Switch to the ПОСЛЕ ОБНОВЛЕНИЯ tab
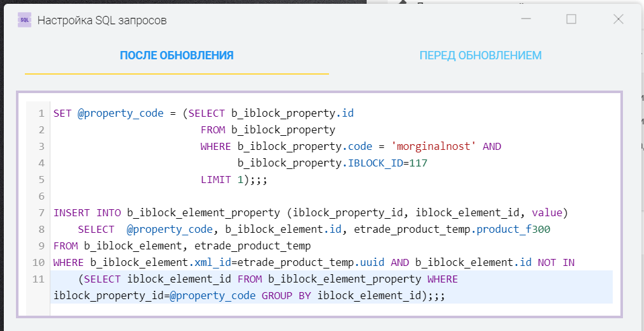This screenshot has width=644, height=331. pyautogui.click(x=177, y=55)
